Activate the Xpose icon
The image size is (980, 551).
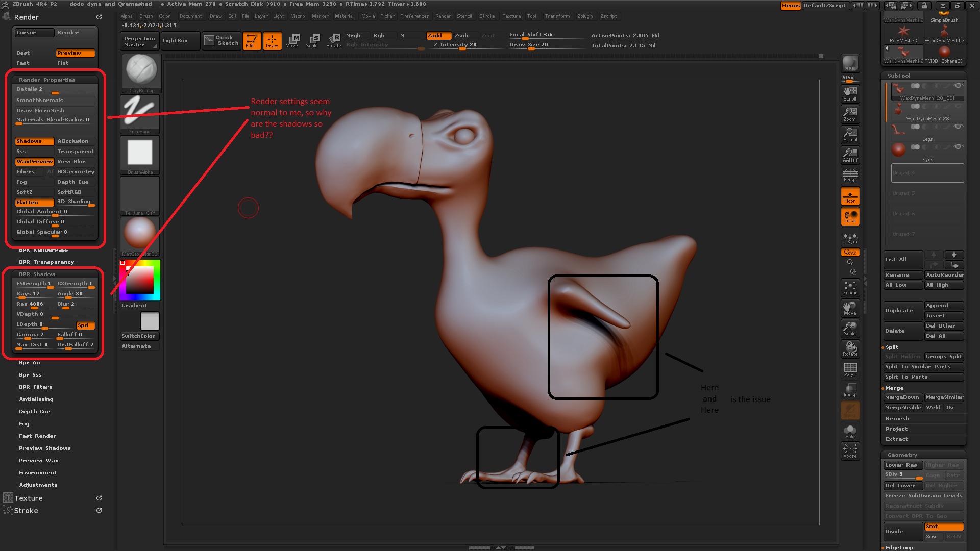tap(850, 450)
